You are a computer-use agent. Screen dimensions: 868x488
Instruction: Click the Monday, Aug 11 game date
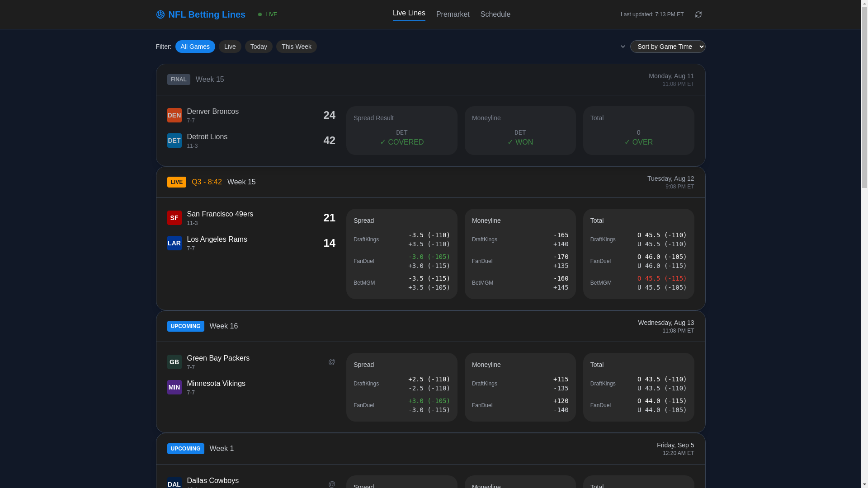coord(671,76)
